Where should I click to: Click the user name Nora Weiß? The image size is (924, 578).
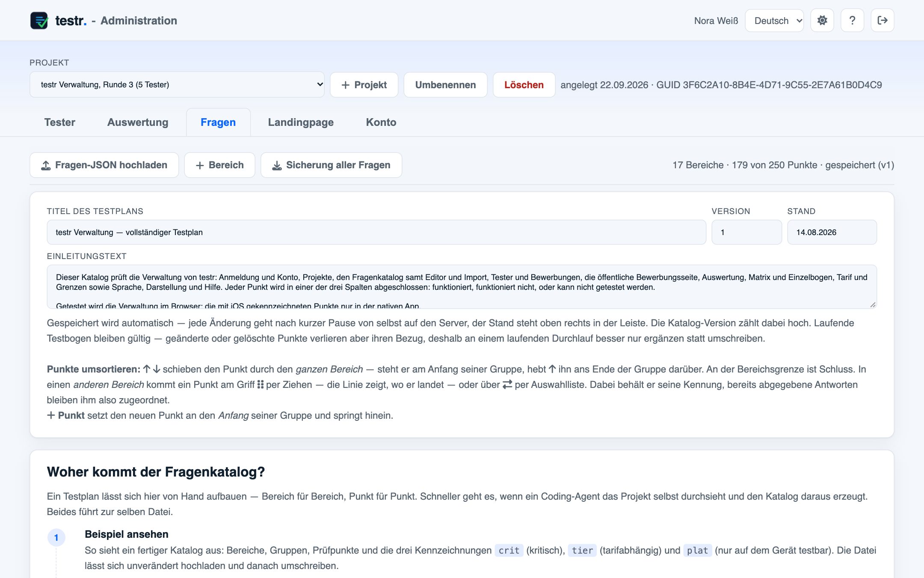[716, 21]
